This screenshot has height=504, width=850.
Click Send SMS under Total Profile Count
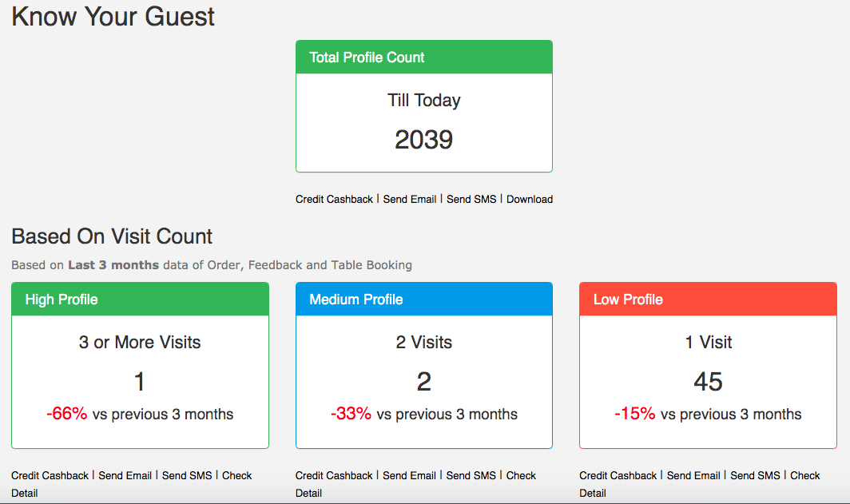471,199
